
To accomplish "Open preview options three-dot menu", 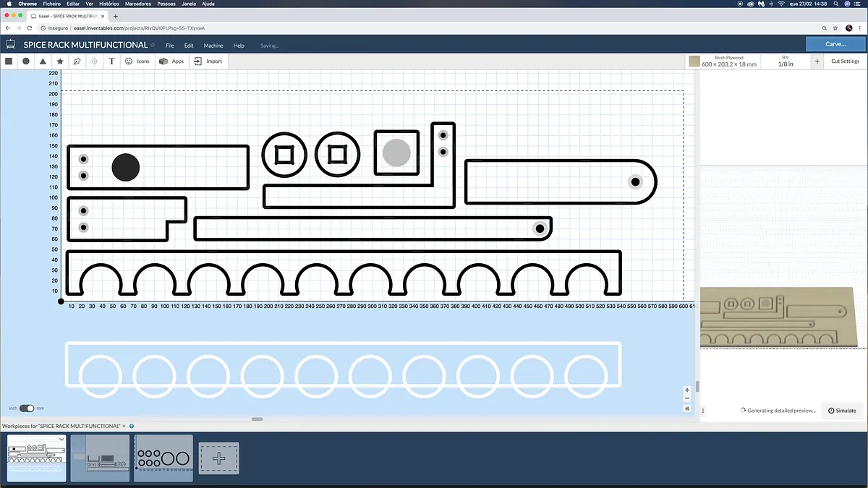I will click(704, 411).
